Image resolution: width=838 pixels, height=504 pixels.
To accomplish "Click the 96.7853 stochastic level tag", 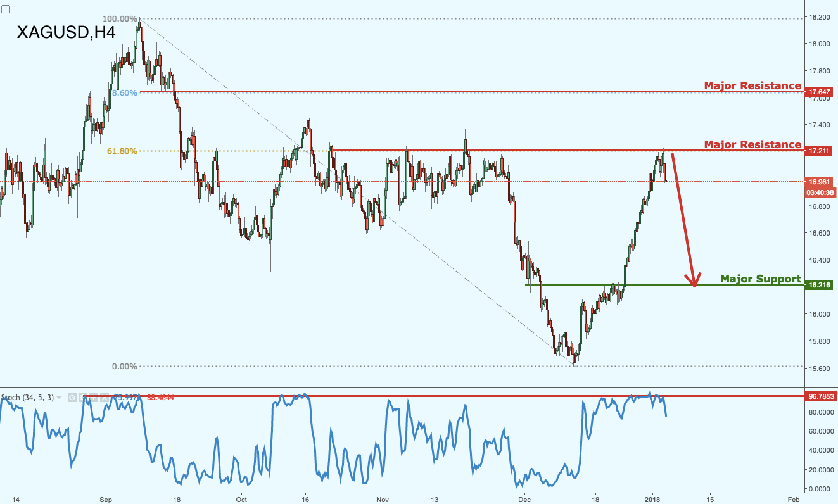I will [821, 396].
